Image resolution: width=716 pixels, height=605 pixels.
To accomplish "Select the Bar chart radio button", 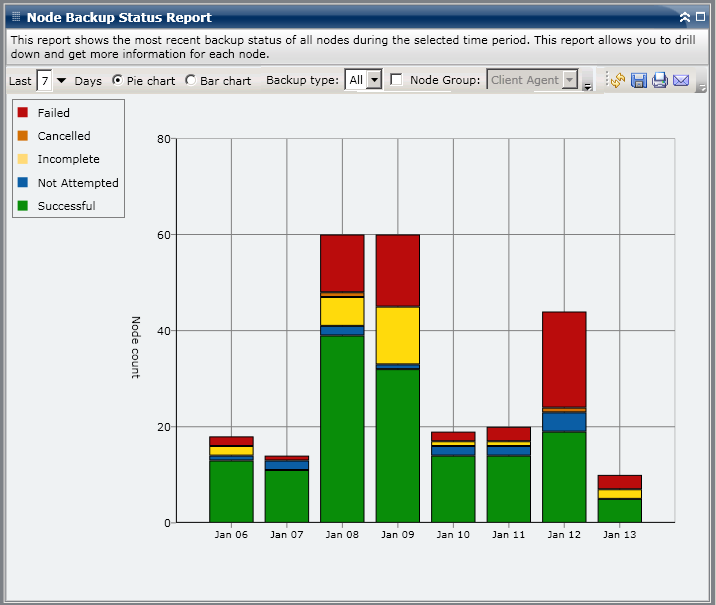I will click(191, 80).
